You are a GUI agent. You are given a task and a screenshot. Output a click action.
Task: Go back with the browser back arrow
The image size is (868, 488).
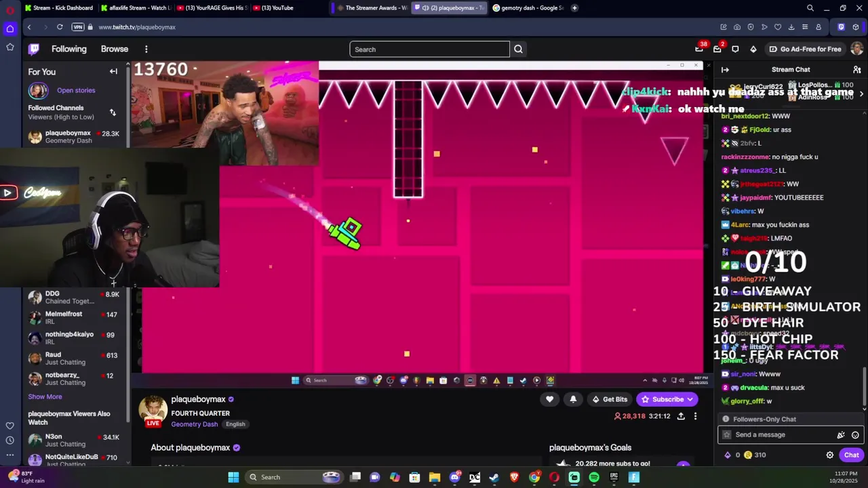(29, 27)
